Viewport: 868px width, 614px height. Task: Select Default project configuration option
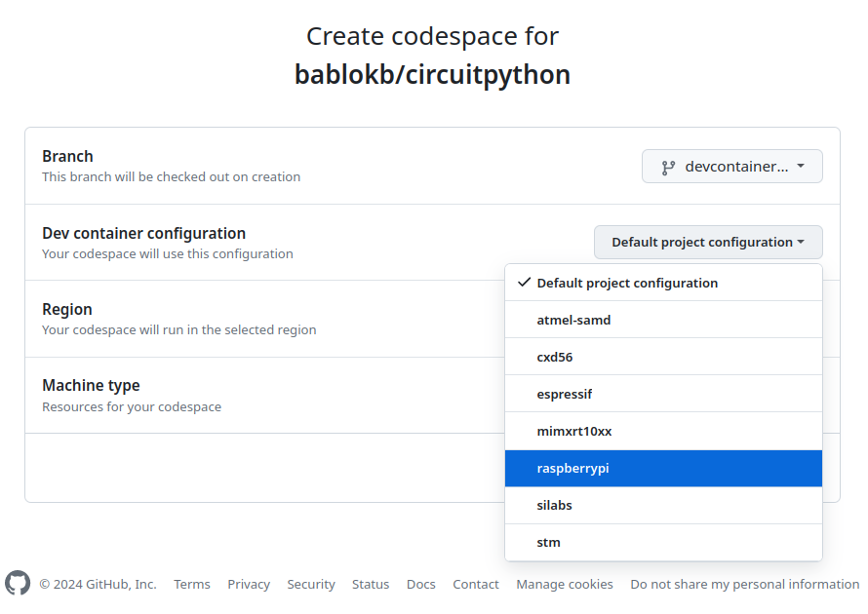[627, 283]
